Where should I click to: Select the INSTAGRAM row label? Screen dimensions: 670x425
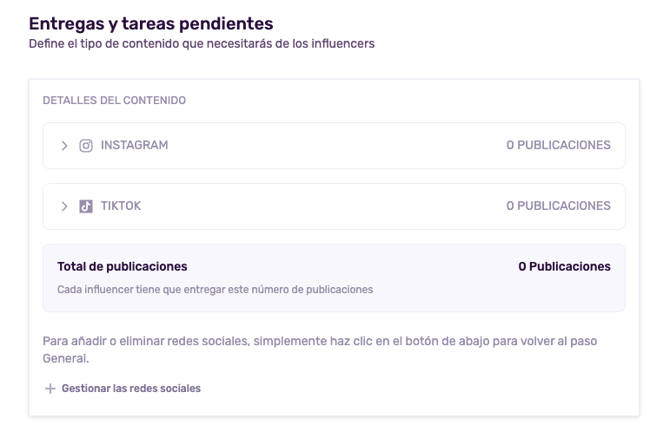tap(134, 145)
